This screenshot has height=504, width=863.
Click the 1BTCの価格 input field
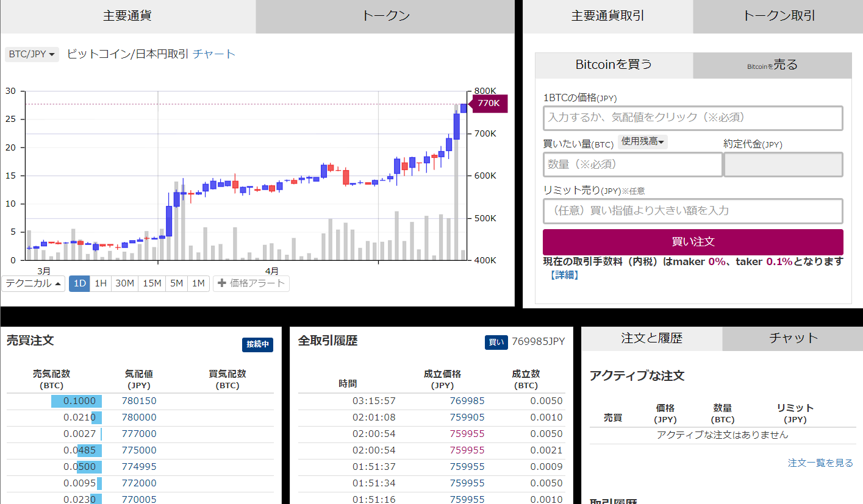coord(693,118)
